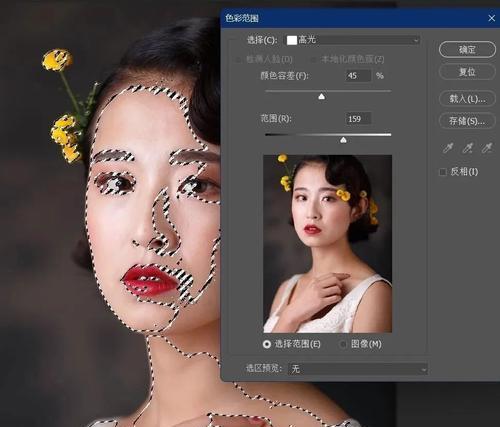Viewport: 500px width, 427px height.
Task: Select the Eyedropper tool in Color Range dialog
Action: (x=448, y=148)
